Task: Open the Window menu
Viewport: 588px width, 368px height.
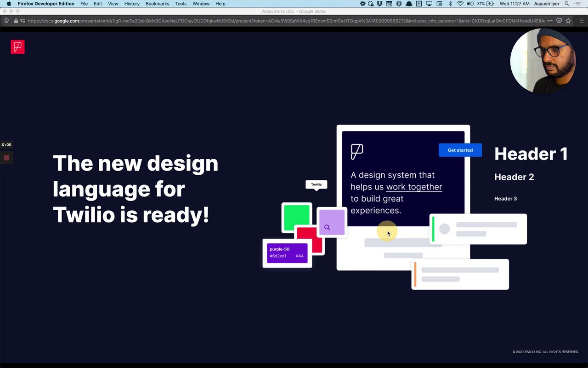Action: [201, 4]
